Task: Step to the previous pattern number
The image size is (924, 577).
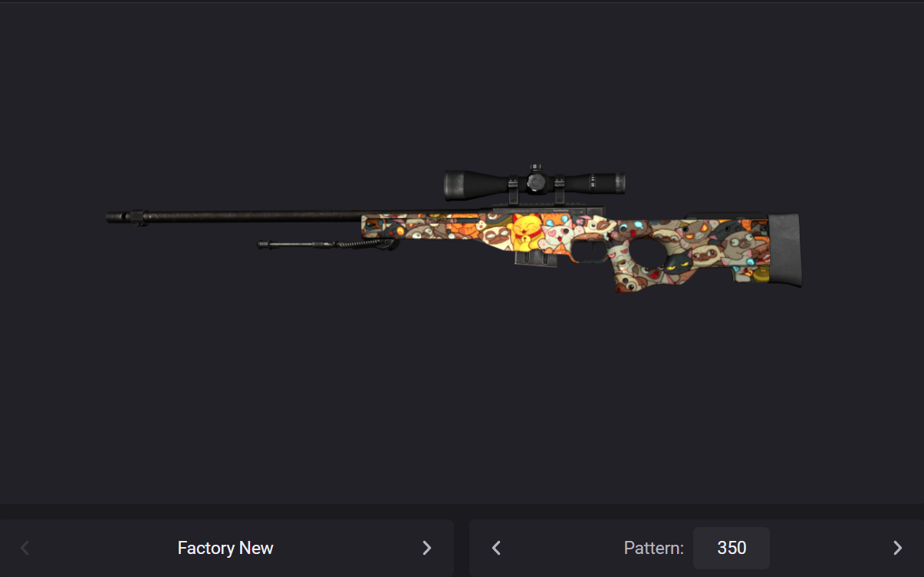Action: pyautogui.click(x=496, y=548)
